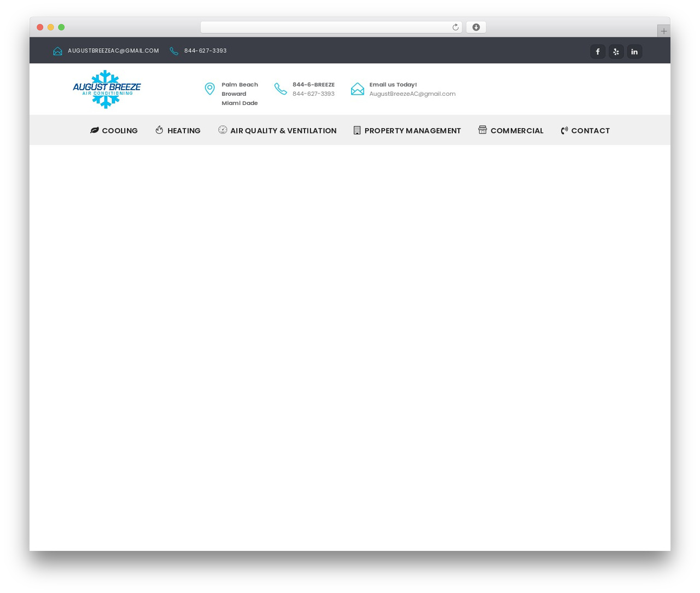This screenshot has height=593, width=700.
Task: Click the August Breeze Air Conditioning logo
Action: coord(107,89)
